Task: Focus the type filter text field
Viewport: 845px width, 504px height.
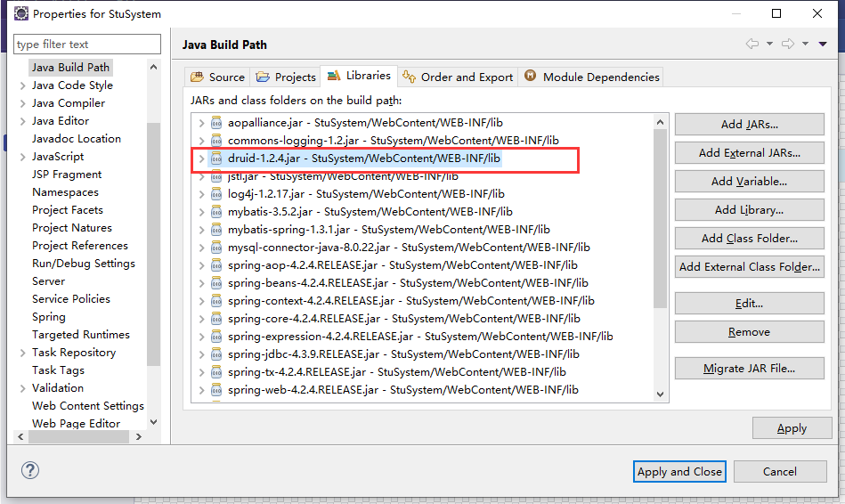Action: click(86, 45)
